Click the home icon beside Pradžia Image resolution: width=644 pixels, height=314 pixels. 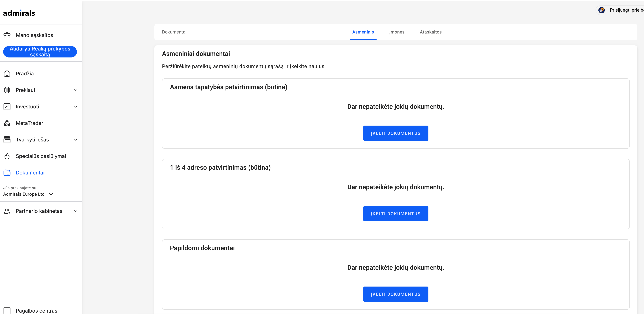point(7,74)
